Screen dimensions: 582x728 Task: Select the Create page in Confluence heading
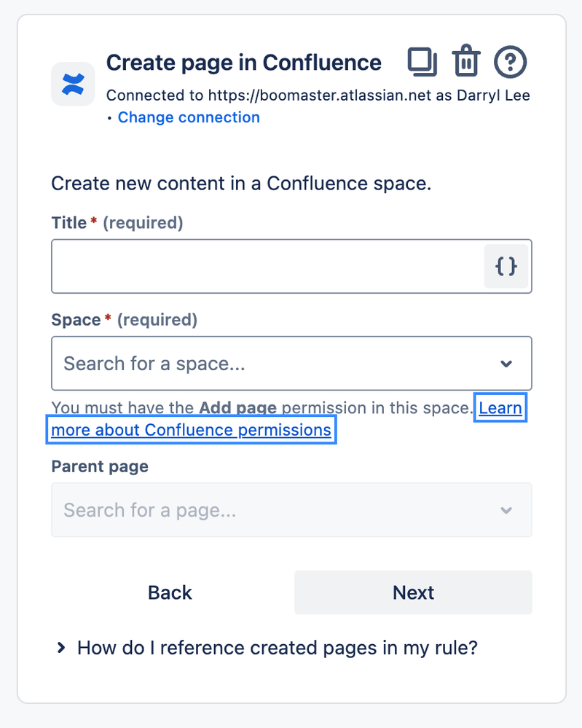pyautogui.click(x=244, y=63)
